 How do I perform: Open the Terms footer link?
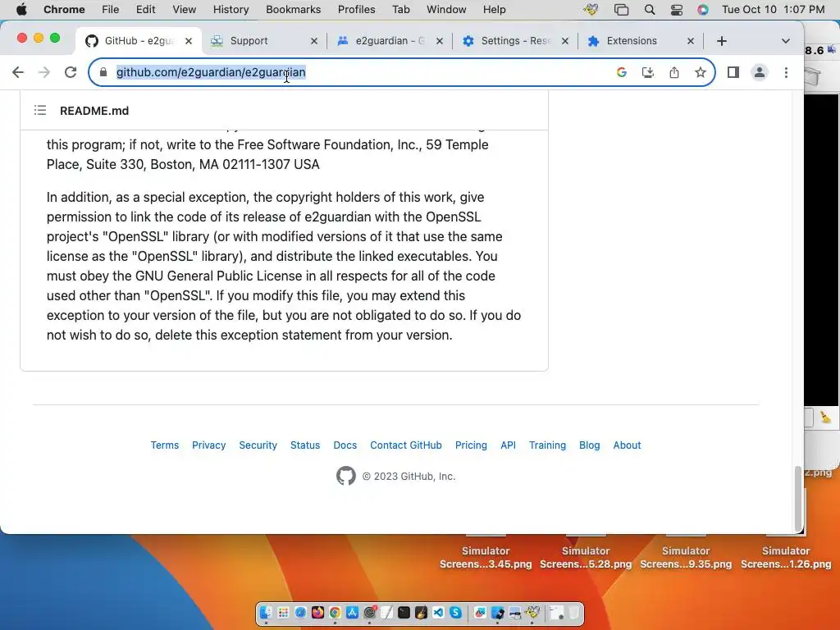[164, 445]
